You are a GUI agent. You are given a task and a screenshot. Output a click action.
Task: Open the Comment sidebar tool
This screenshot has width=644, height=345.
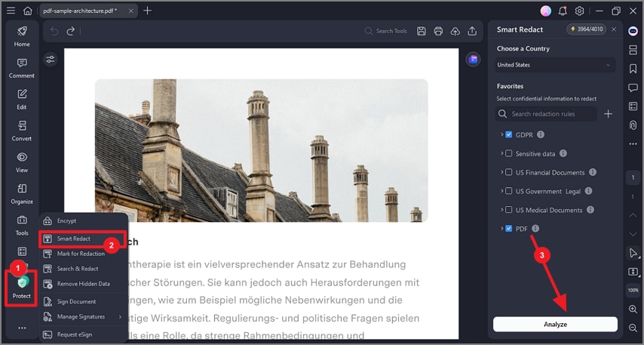point(22,68)
